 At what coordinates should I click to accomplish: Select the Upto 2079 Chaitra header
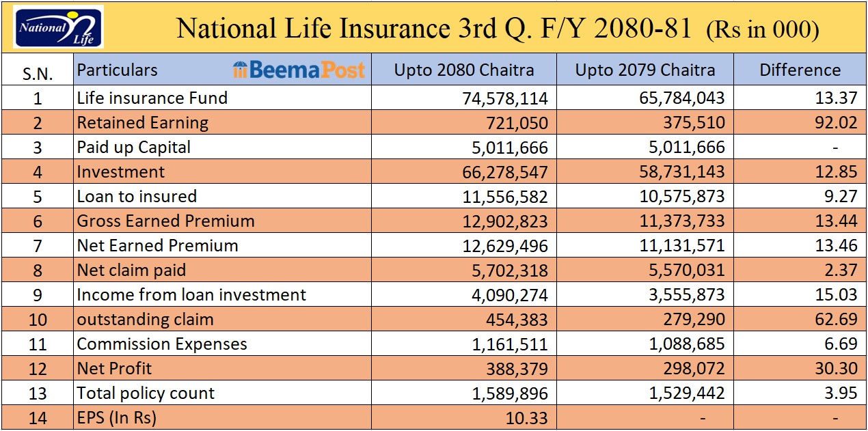click(x=645, y=70)
